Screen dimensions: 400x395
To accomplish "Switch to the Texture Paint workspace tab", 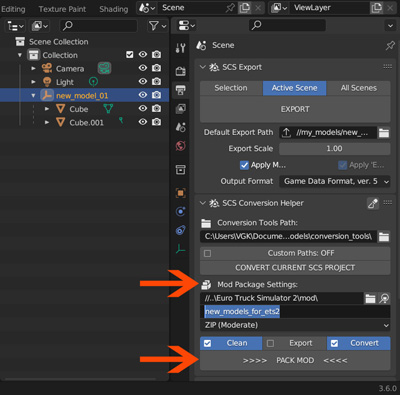I will pos(62,9).
